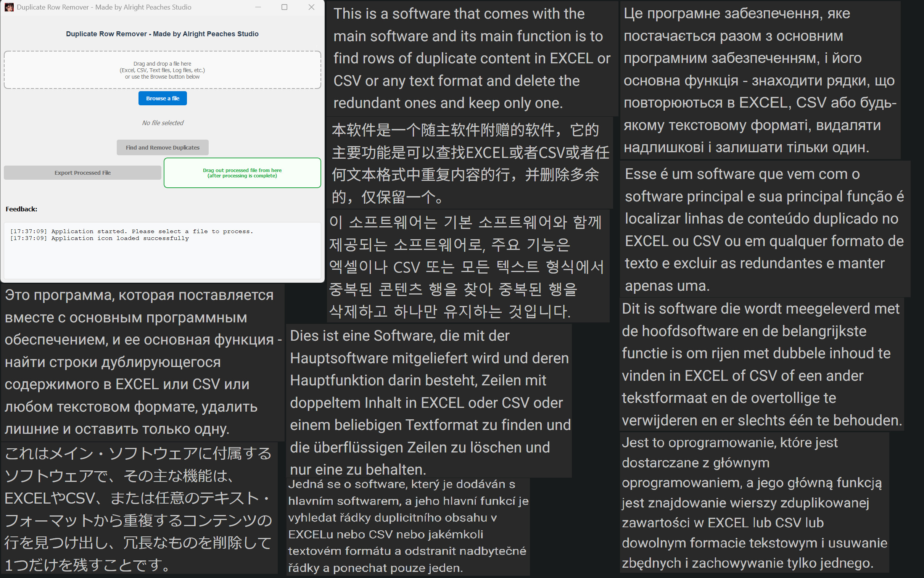Click the bold app heading in the window
The width and height of the screenshot is (924, 578).
(x=163, y=34)
